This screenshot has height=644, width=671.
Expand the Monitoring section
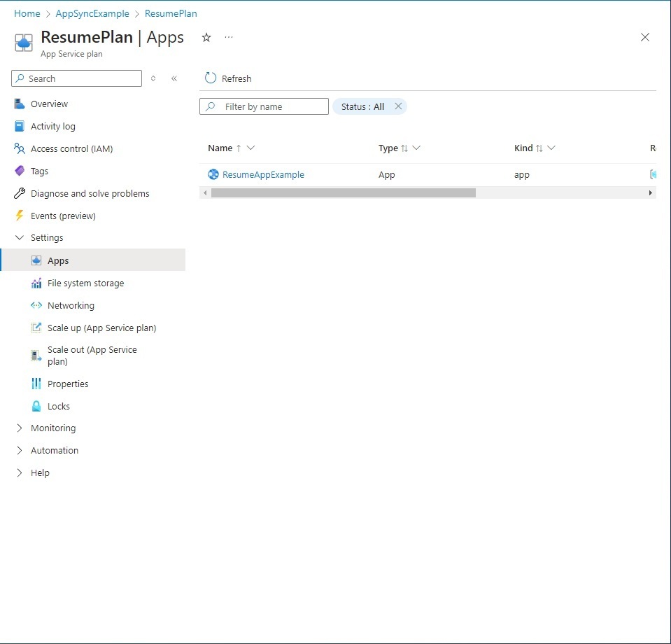tap(19, 428)
